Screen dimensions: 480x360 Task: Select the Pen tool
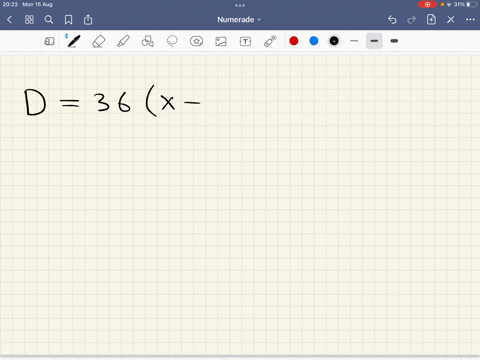(x=74, y=41)
